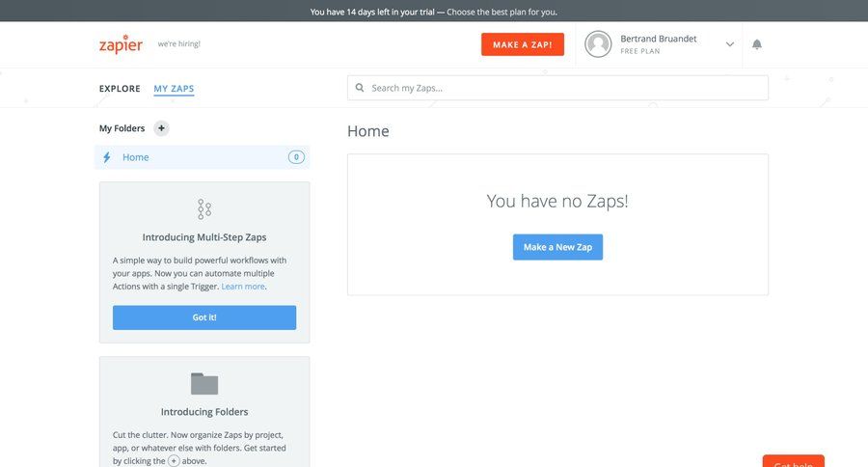Open the we're hiring link
The height and width of the screenshot is (467, 868).
pyautogui.click(x=178, y=43)
